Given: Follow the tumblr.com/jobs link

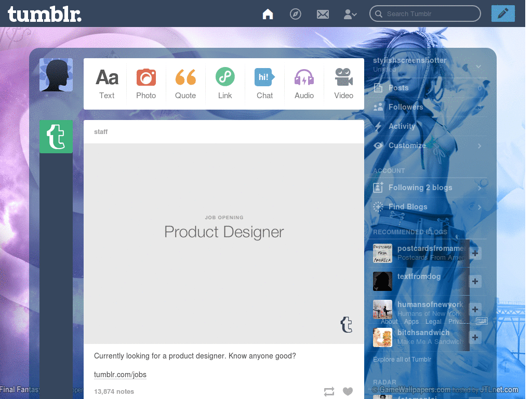Looking at the screenshot, I should 120,375.
